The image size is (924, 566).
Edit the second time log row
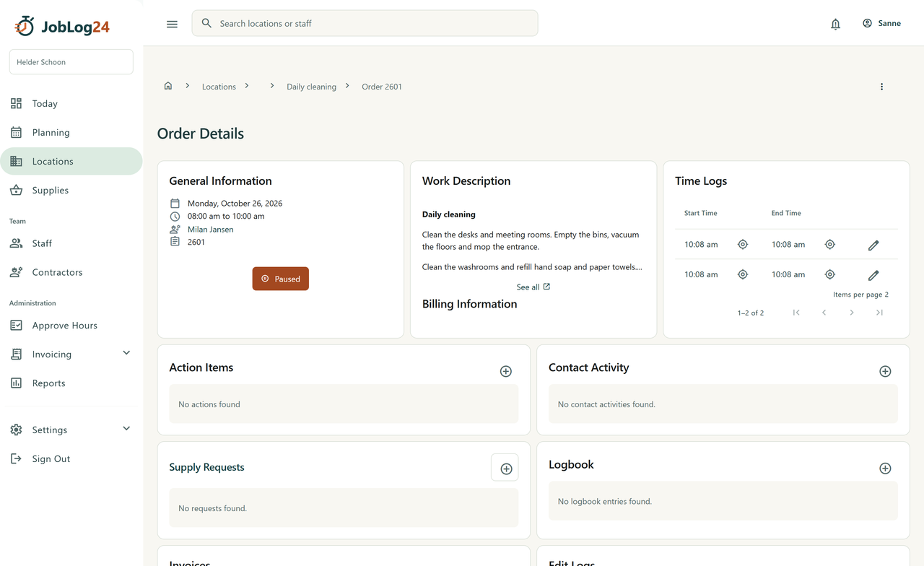[873, 275]
